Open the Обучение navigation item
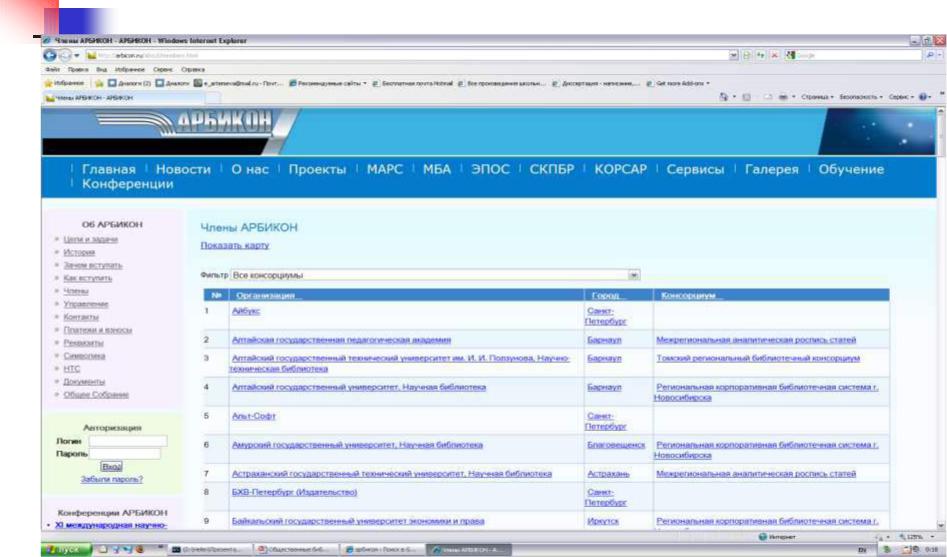The height and width of the screenshot is (557, 947). [x=851, y=169]
